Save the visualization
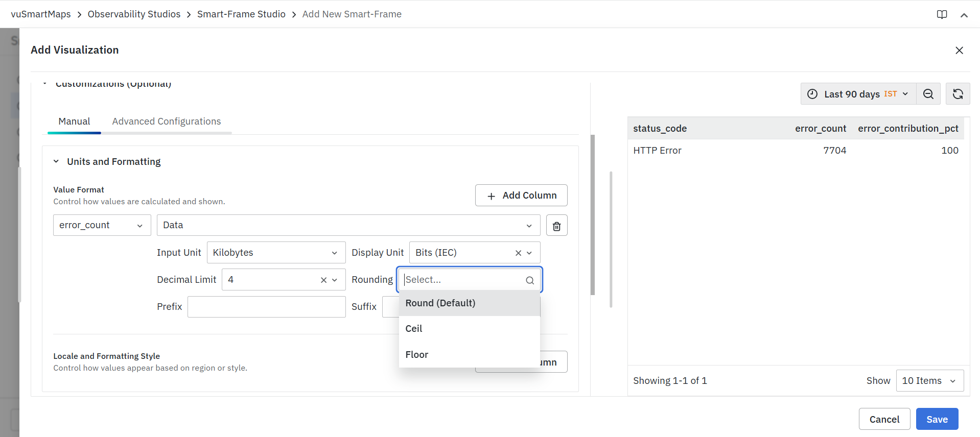This screenshot has width=980, height=437. [x=937, y=419]
